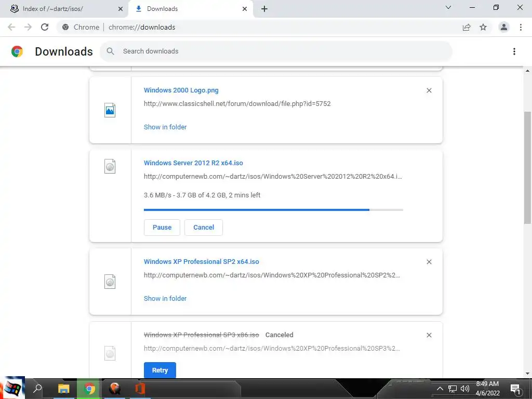Viewport: 532px width, 399px height.
Task: Click the Canceled status label
Action: (x=279, y=335)
